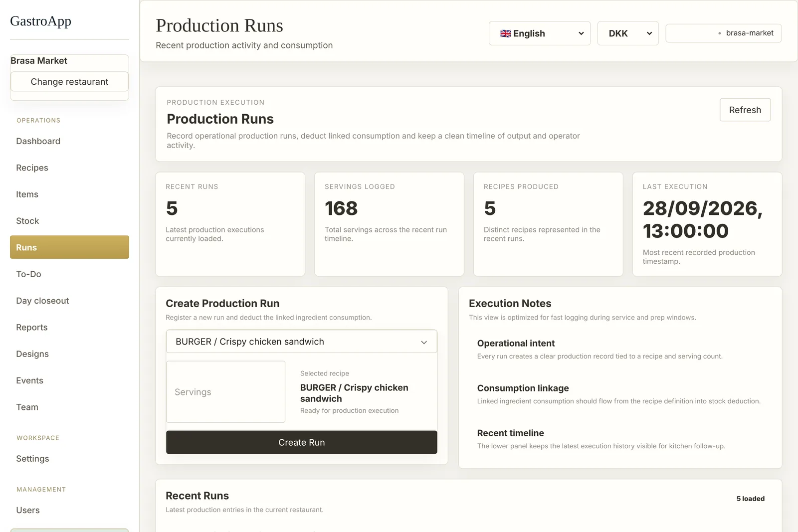The width and height of the screenshot is (798, 532).
Task: Click the 'Ready for production execution' status text
Action: pos(349,410)
